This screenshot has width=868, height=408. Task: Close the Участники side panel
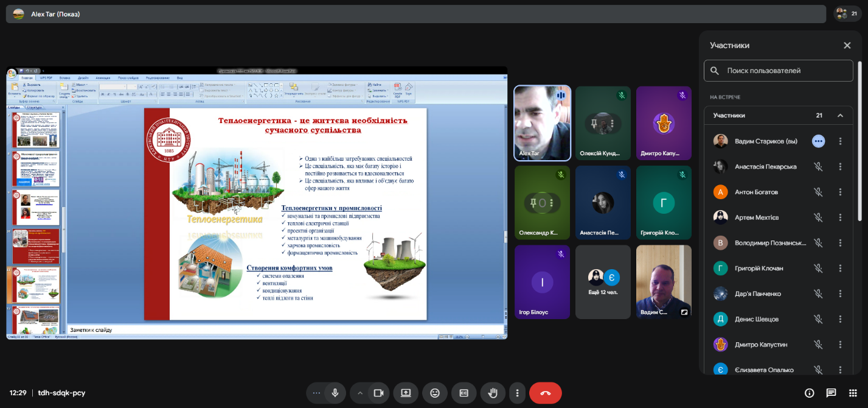[847, 46]
